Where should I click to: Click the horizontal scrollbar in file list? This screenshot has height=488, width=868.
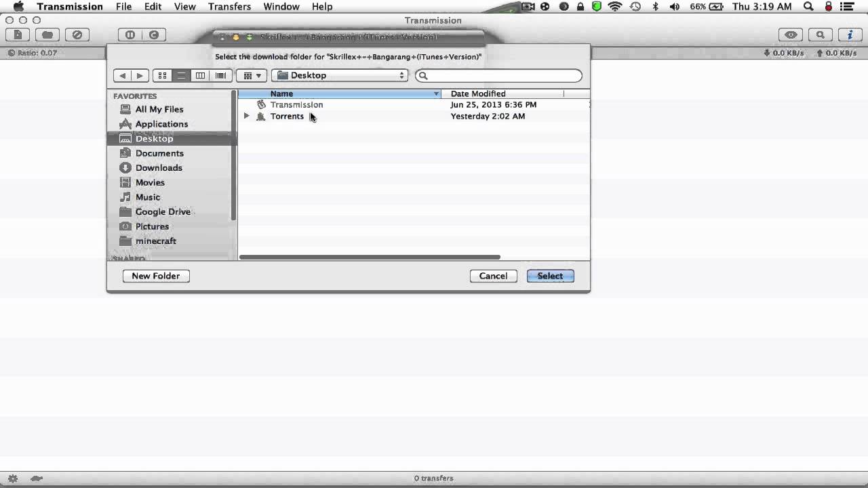click(370, 257)
